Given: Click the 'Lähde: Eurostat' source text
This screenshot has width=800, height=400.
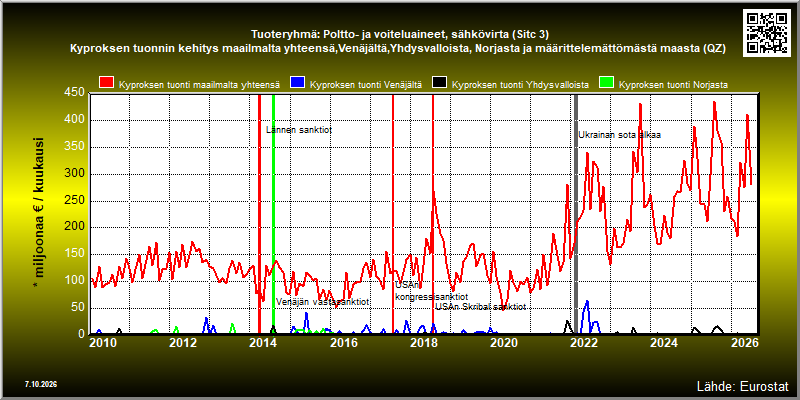Looking at the screenshot, I should [742, 385].
